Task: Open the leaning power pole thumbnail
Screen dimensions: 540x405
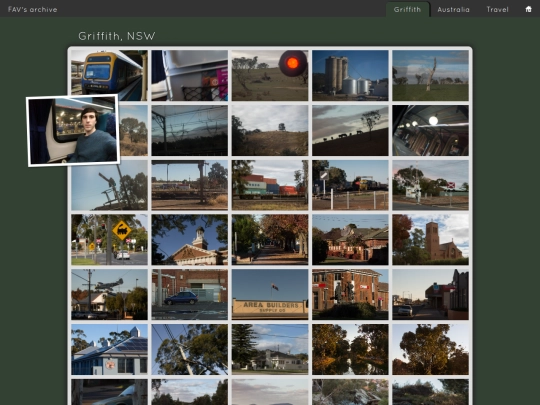Action: pos(190,349)
